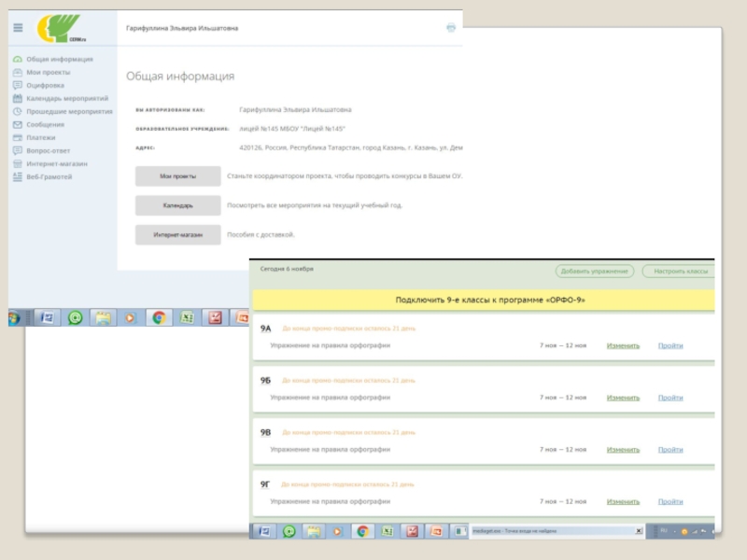Click the gray Мои проекты button

point(177,176)
